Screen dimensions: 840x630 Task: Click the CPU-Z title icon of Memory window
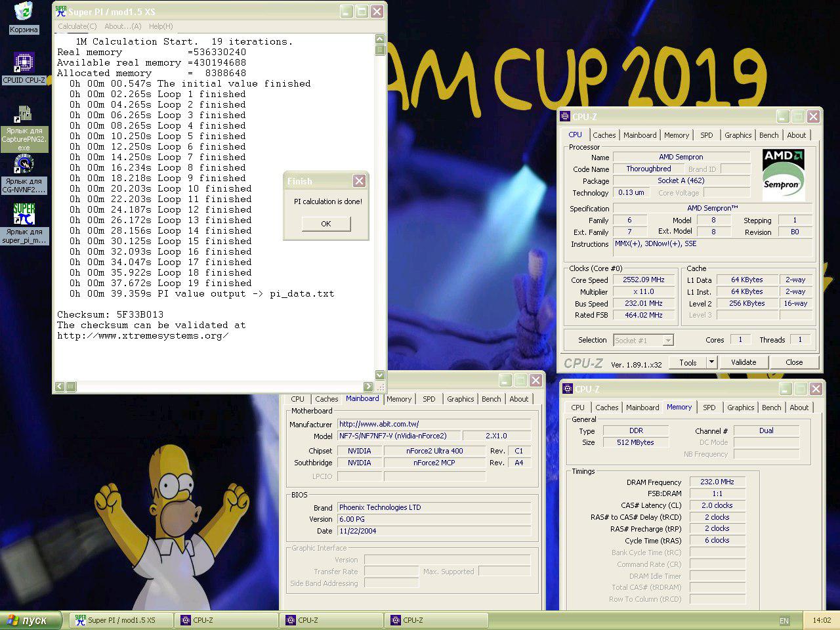568,388
